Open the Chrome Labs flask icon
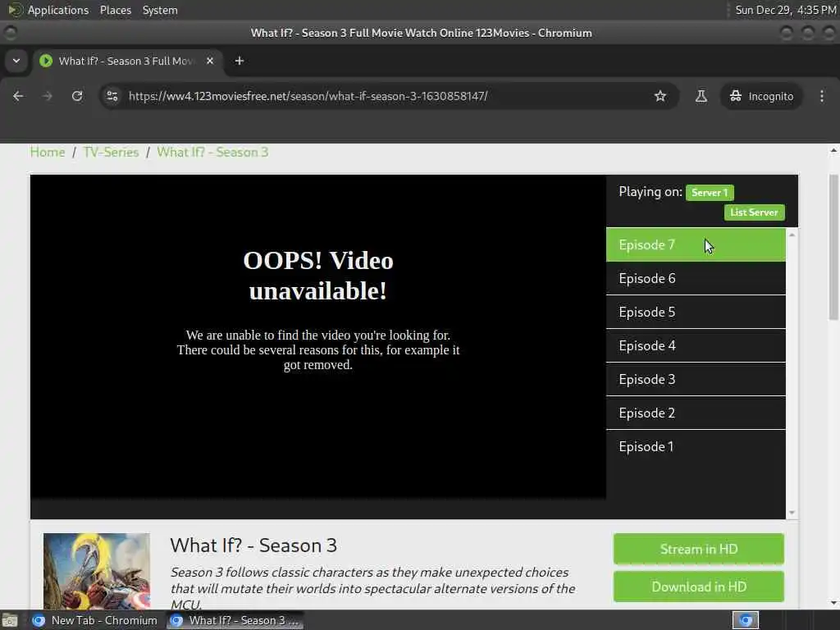 point(701,96)
